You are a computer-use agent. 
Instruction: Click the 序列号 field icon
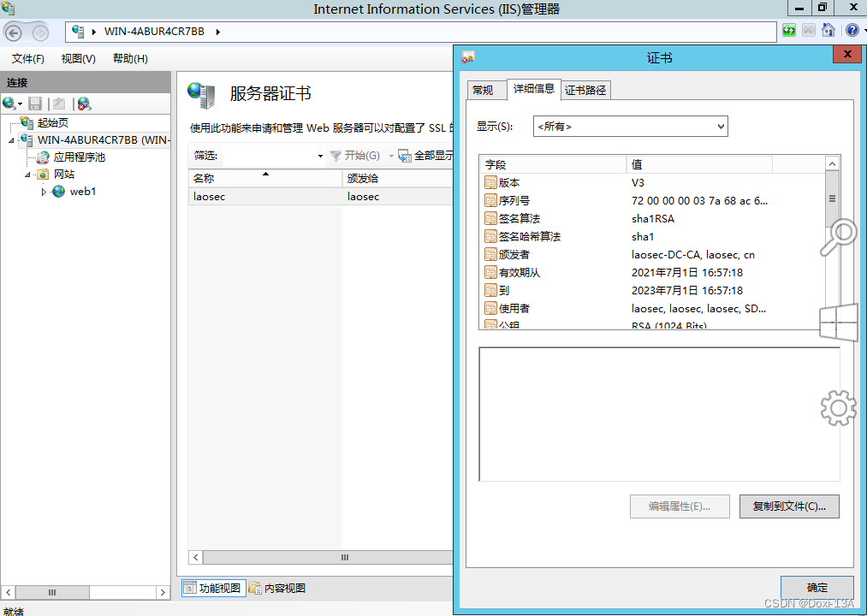click(x=490, y=201)
